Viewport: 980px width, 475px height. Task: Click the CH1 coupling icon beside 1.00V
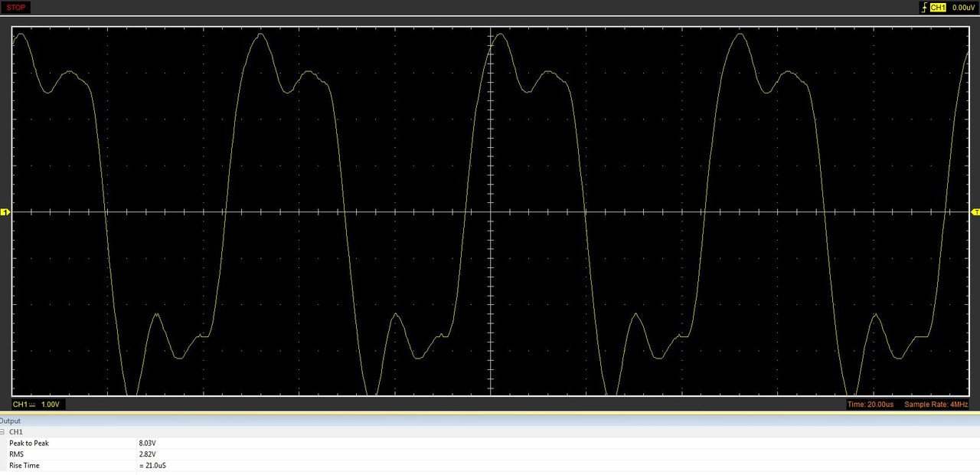coord(34,405)
